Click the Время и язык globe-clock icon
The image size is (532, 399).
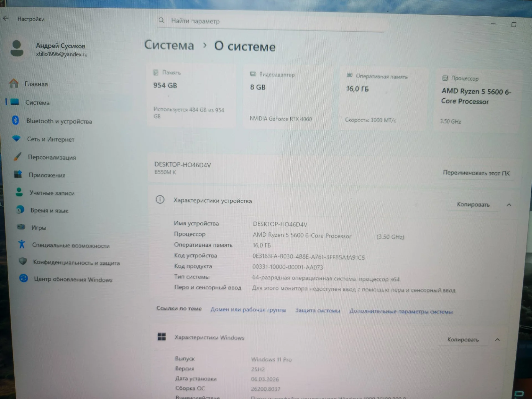pyautogui.click(x=20, y=210)
